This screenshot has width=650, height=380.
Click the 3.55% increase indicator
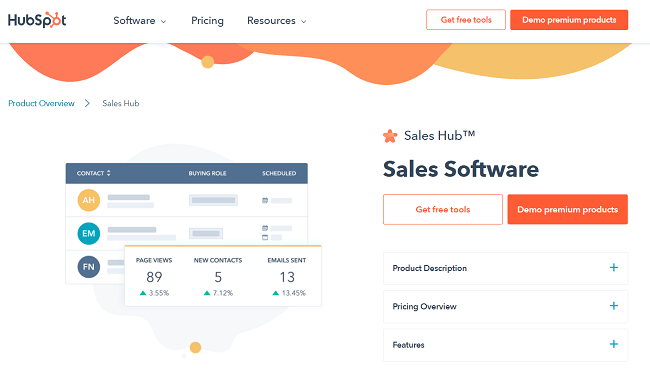[x=154, y=293]
